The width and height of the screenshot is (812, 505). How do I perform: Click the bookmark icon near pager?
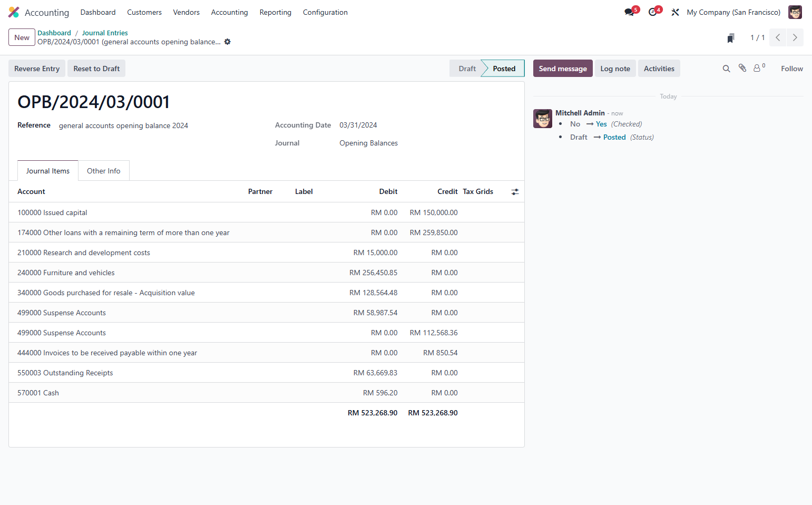tap(730, 38)
